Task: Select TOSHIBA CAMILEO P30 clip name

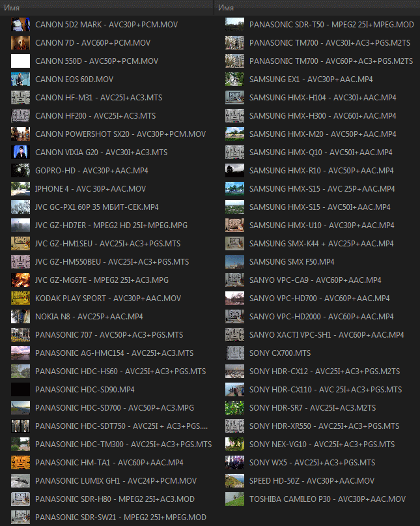Action: pos(328,499)
